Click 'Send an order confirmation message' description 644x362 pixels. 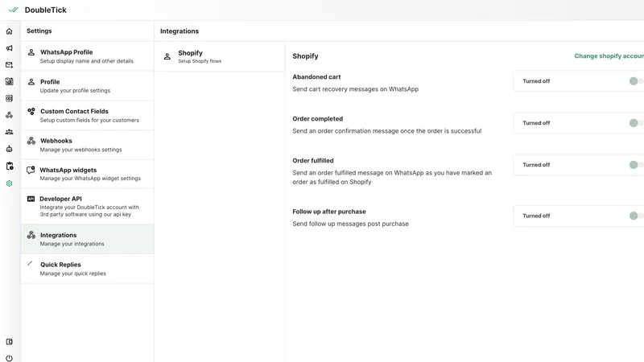click(387, 131)
